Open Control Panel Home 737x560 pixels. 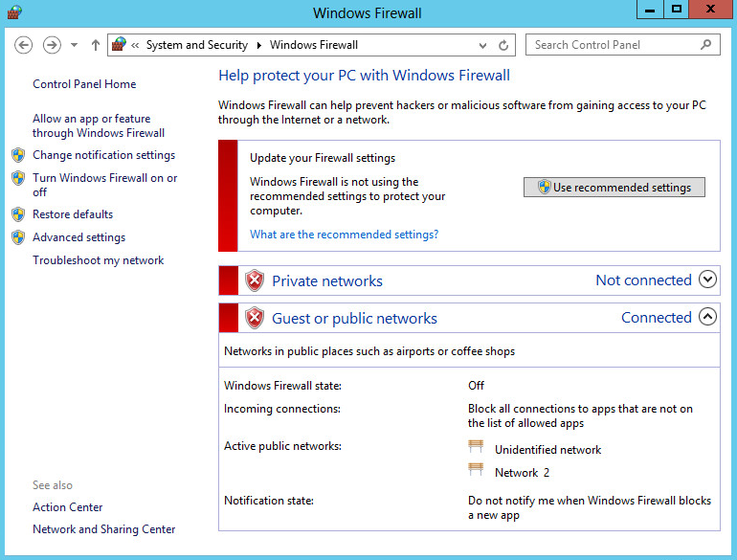coord(84,84)
